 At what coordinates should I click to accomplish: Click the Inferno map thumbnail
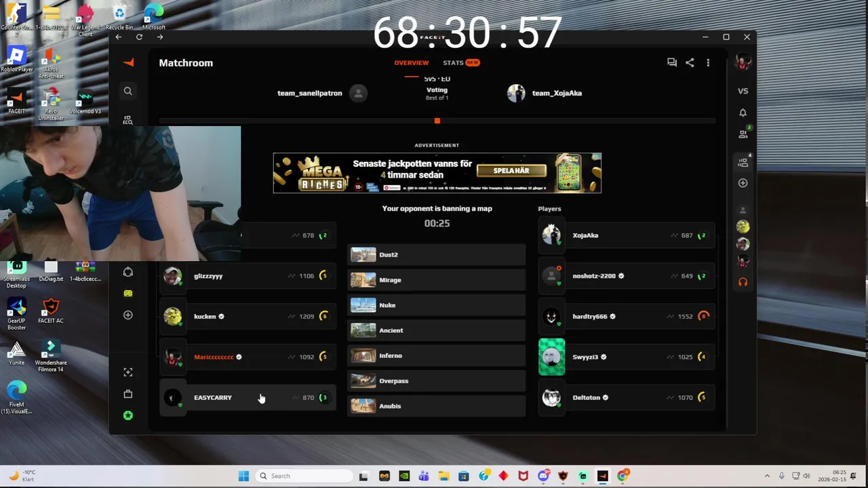click(x=363, y=356)
